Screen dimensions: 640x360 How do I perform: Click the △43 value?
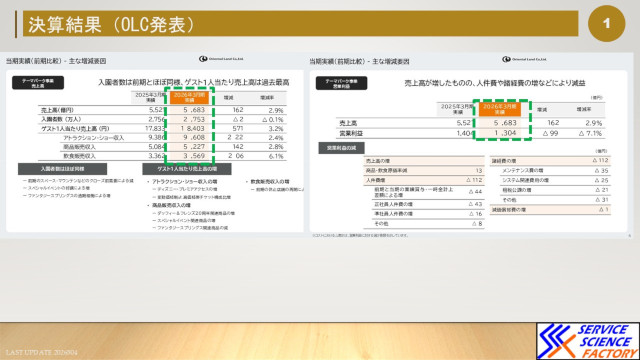475,204
